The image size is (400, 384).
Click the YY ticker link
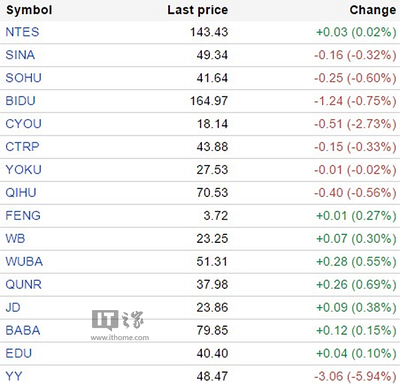coord(14,376)
